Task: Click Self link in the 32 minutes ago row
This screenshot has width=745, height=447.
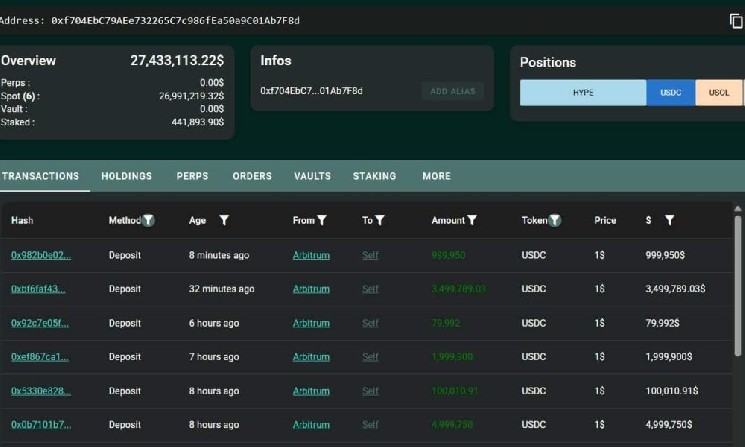Action: tap(370, 289)
